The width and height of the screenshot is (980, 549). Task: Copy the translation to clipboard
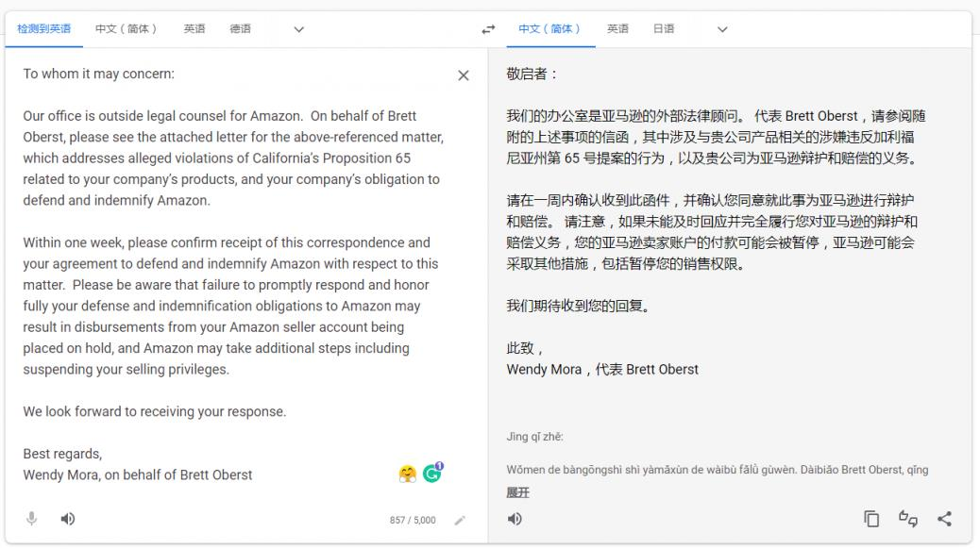coord(871,519)
